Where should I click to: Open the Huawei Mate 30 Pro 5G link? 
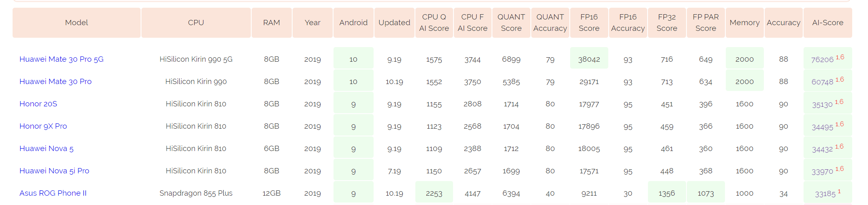point(62,59)
